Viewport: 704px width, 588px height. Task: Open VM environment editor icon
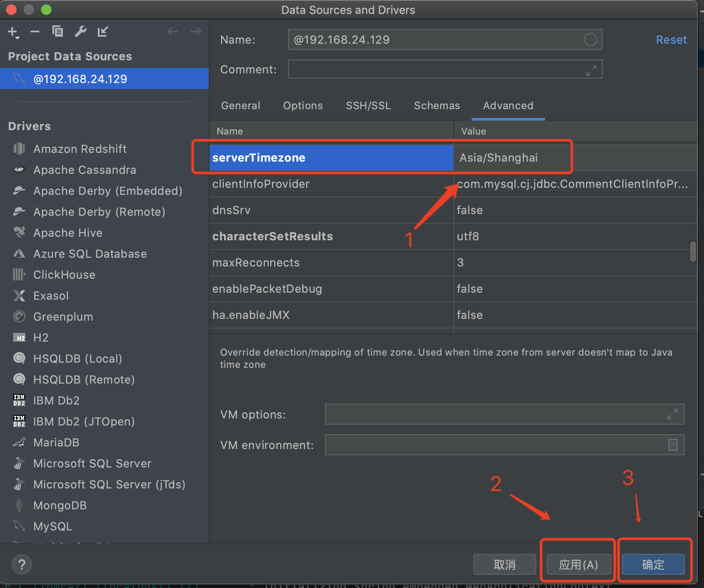click(673, 445)
